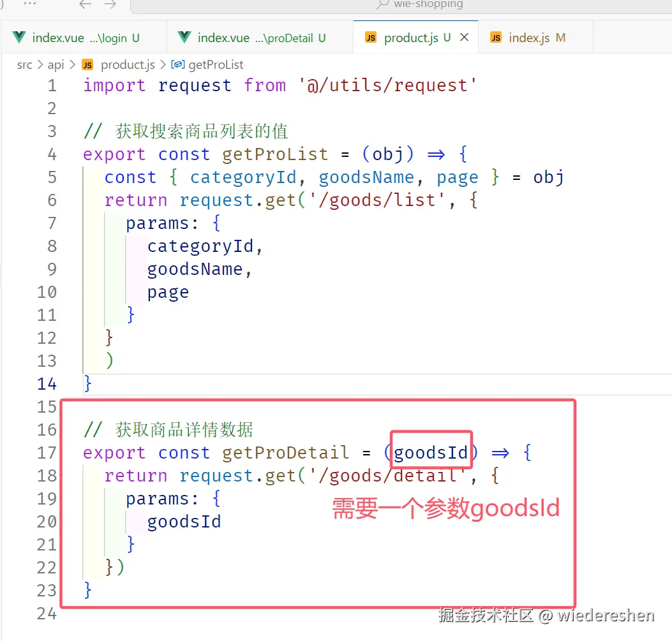This screenshot has height=641, width=672.
Task: Click the '@/utils/request' import string
Action: [x=388, y=85]
